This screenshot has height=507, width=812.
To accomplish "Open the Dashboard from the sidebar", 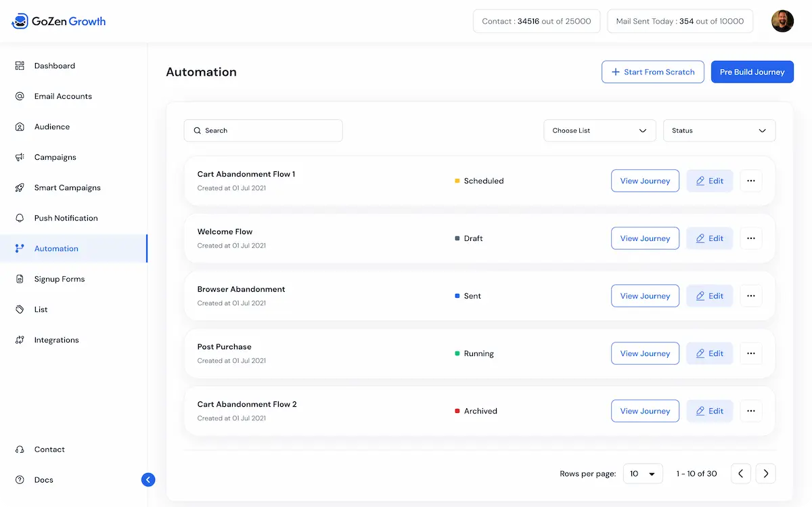I will (x=53, y=66).
